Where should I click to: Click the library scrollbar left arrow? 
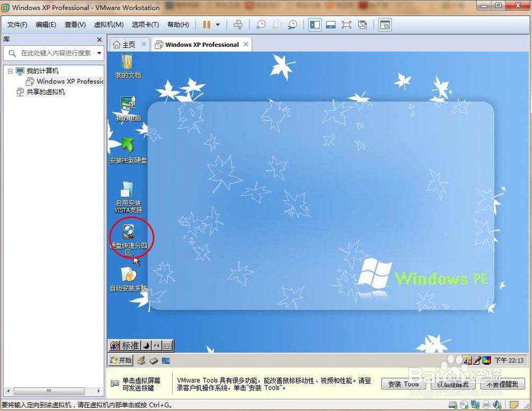pyautogui.click(x=8, y=391)
